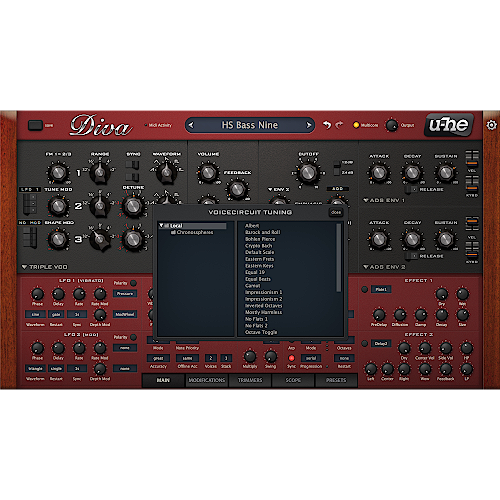
Task: Select the Inverted Octaves tuning
Action: (x=263, y=306)
